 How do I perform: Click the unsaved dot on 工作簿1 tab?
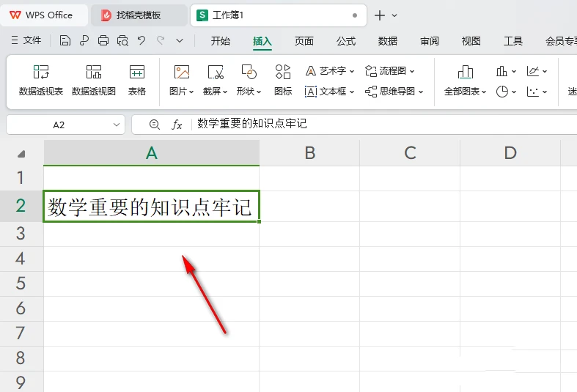click(355, 15)
